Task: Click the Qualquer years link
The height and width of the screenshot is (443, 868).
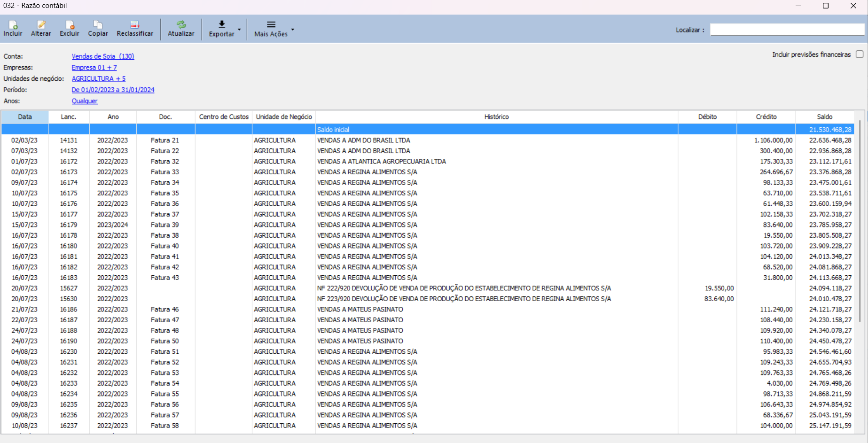Action: tap(85, 101)
